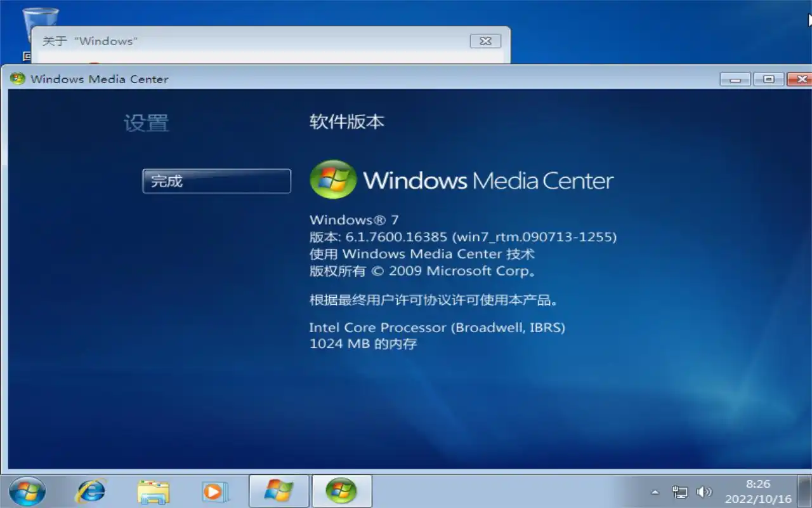Image resolution: width=812 pixels, height=508 pixels.
Task: Switch to the 关于 Windows taskbar button
Action: click(x=278, y=491)
